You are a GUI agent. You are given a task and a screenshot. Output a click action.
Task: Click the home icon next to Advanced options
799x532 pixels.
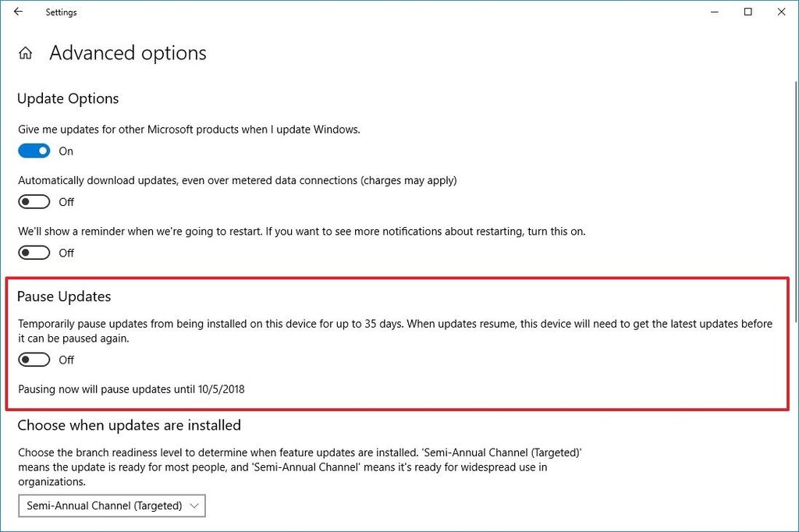point(26,52)
